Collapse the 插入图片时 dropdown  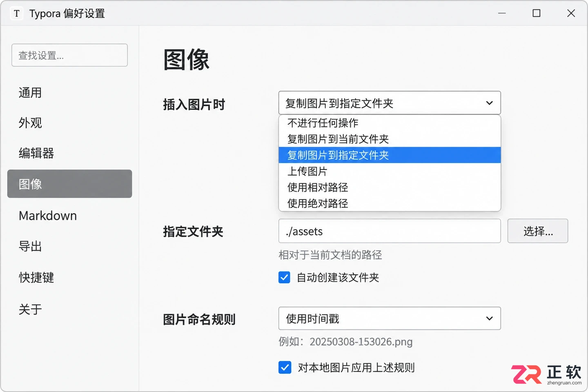[x=390, y=103]
